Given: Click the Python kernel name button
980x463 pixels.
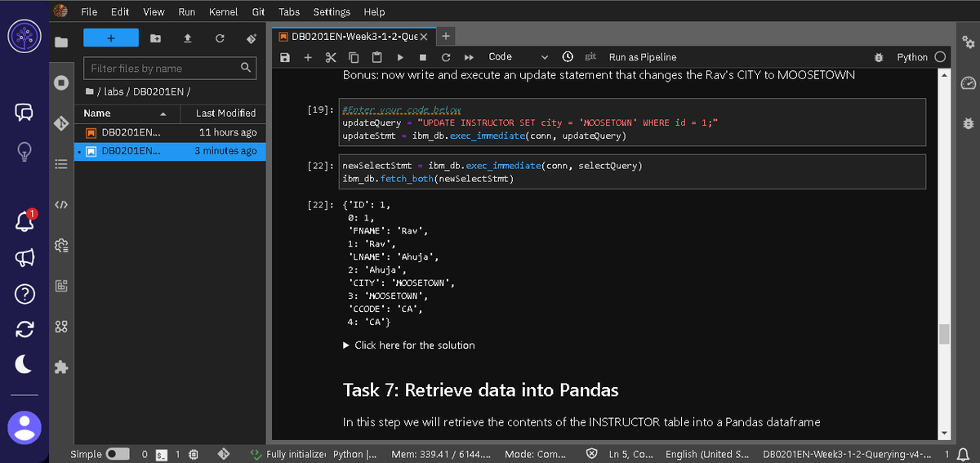Looking at the screenshot, I should point(912,57).
